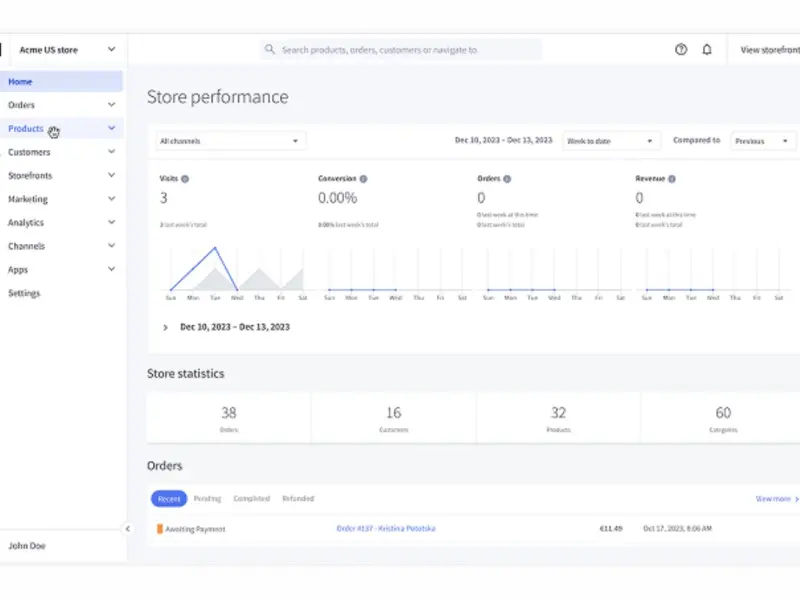Click the search magnifier icon
800x600 pixels.
(x=270, y=49)
